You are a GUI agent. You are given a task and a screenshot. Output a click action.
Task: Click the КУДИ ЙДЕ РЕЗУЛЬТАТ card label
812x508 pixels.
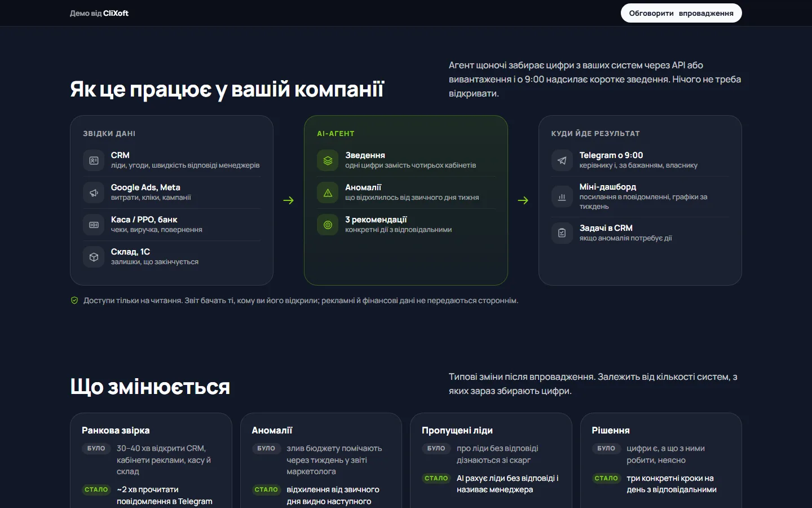pos(595,134)
